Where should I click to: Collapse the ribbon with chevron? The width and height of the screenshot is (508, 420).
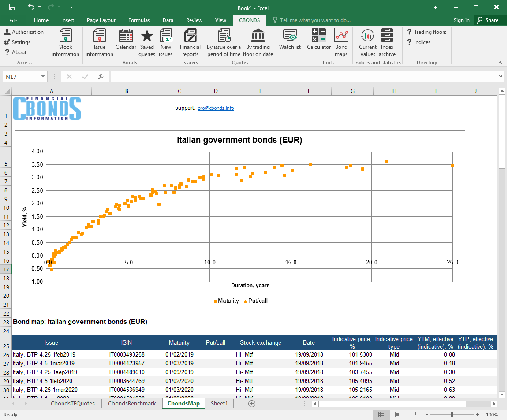pos(500,63)
